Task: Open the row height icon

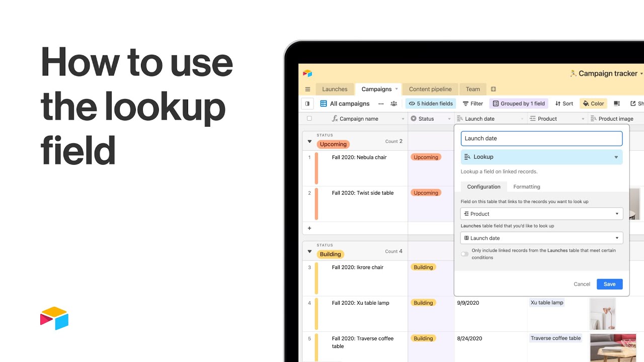Action: click(617, 104)
